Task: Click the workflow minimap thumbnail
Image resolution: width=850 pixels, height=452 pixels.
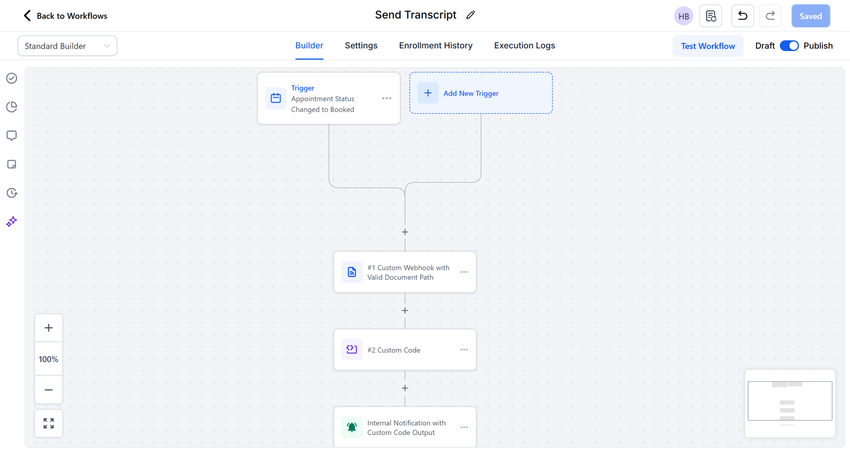Action: [x=790, y=403]
